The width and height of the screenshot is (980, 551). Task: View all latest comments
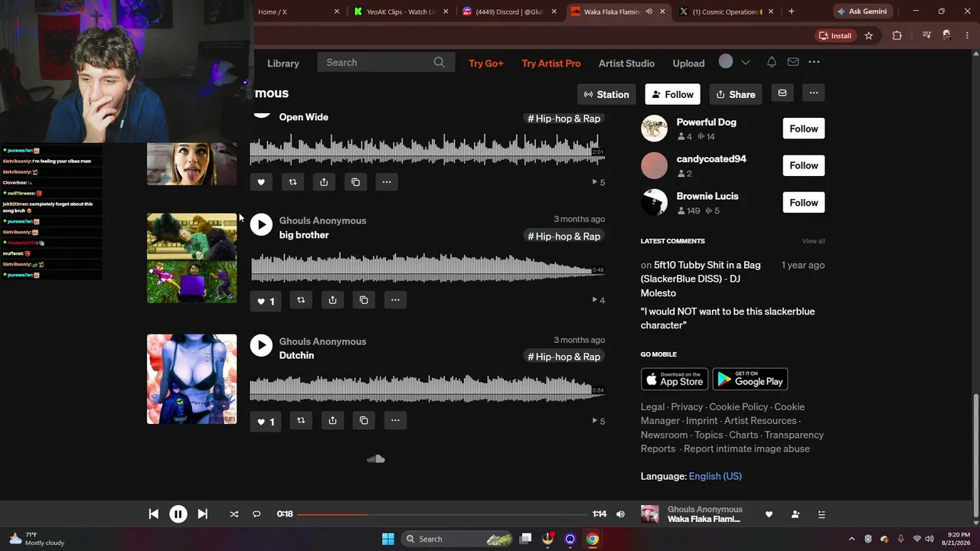coord(813,241)
